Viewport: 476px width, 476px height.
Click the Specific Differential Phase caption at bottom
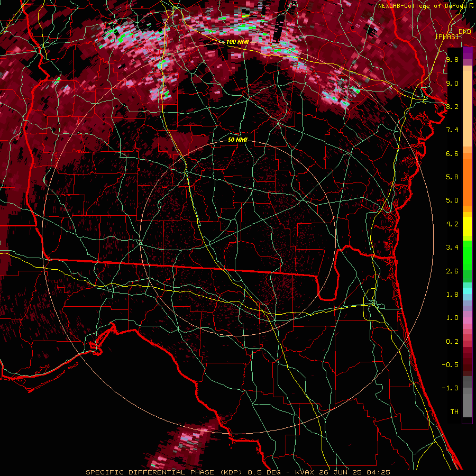pyautogui.click(x=237, y=472)
